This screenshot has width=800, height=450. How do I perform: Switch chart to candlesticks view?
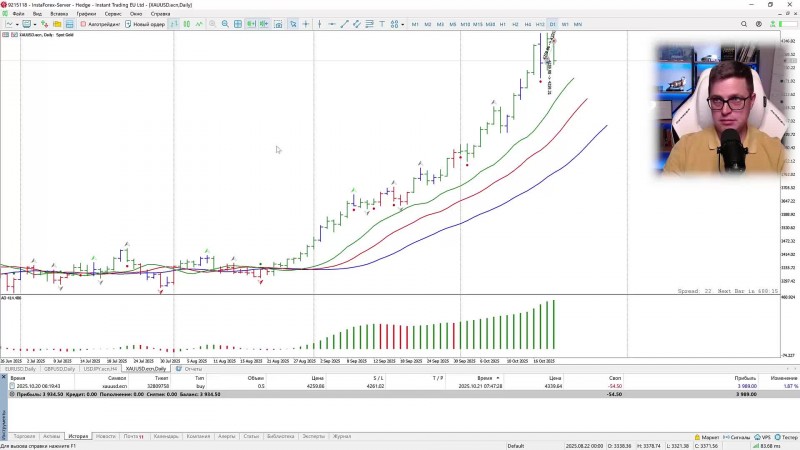point(187,24)
